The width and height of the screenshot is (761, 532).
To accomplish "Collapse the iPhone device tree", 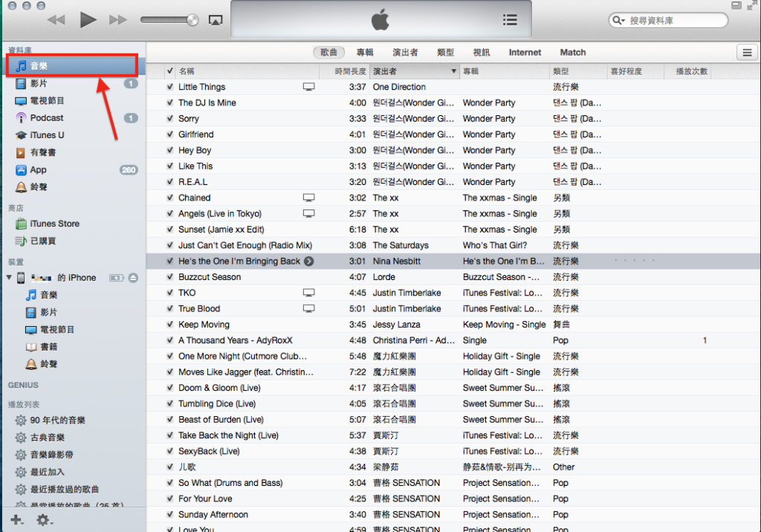I will [9, 278].
